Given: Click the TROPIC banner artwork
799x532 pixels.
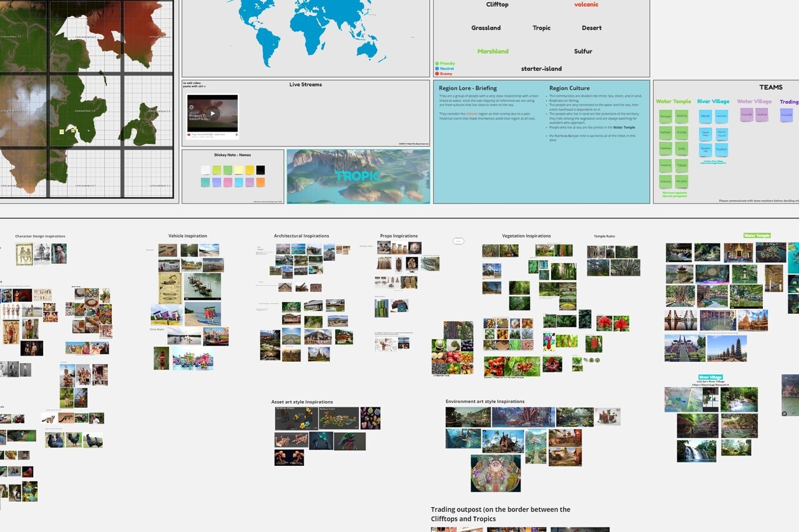Looking at the screenshot, I should pos(358,177).
